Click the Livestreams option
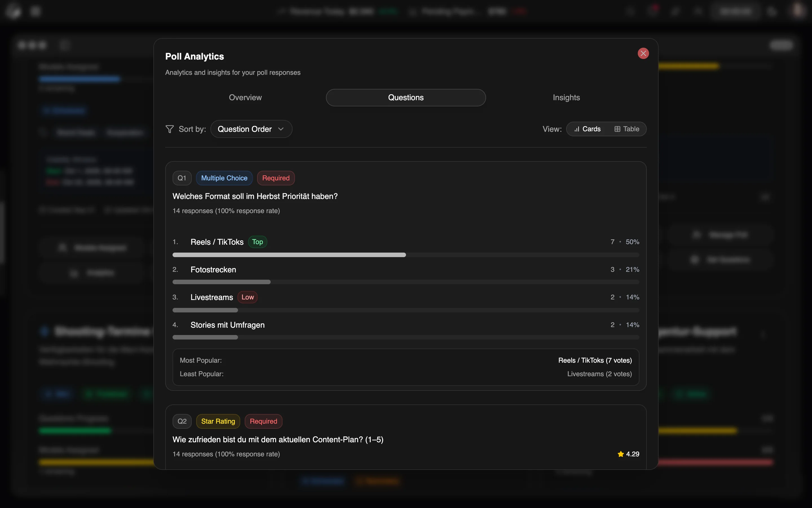 coord(212,297)
